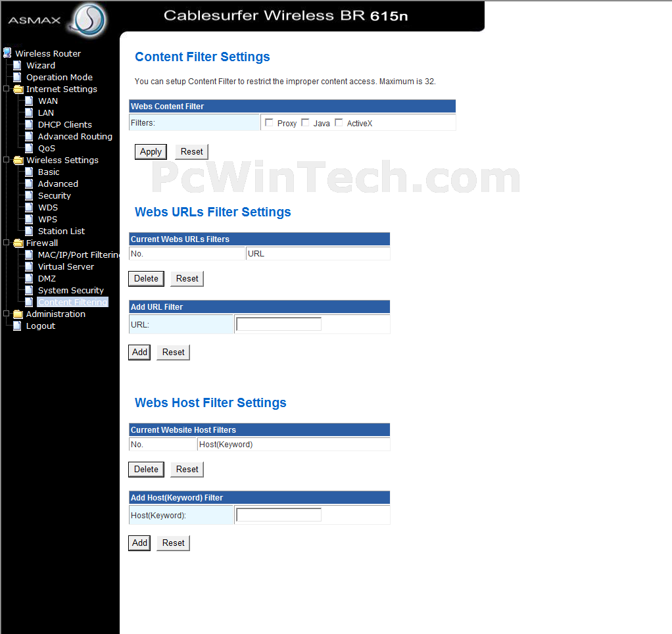Image resolution: width=672 pixels, height=634 pixels.
Task: Click the page icon beside Logout
Action: click(x=17, y=326)
